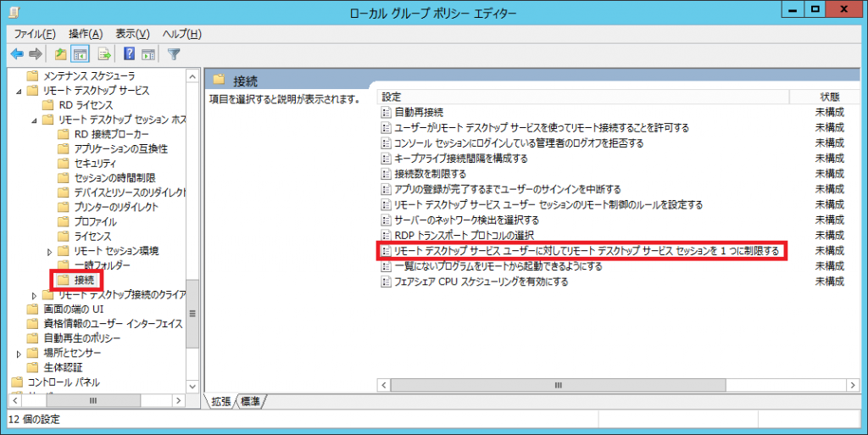Sort by the 状態 column header
This screenshot has width=868, height=435.
click(x=825, y=97)
